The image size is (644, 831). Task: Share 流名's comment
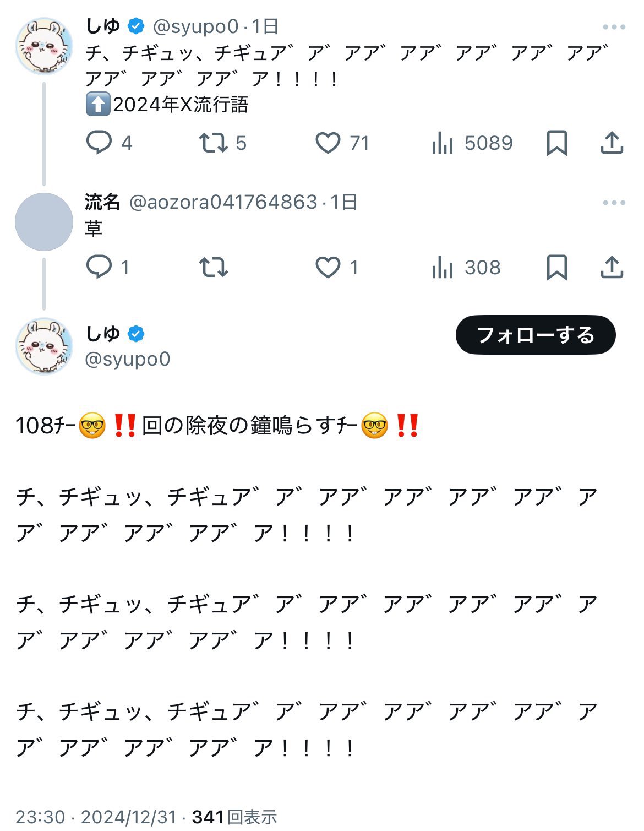[612, 267]
